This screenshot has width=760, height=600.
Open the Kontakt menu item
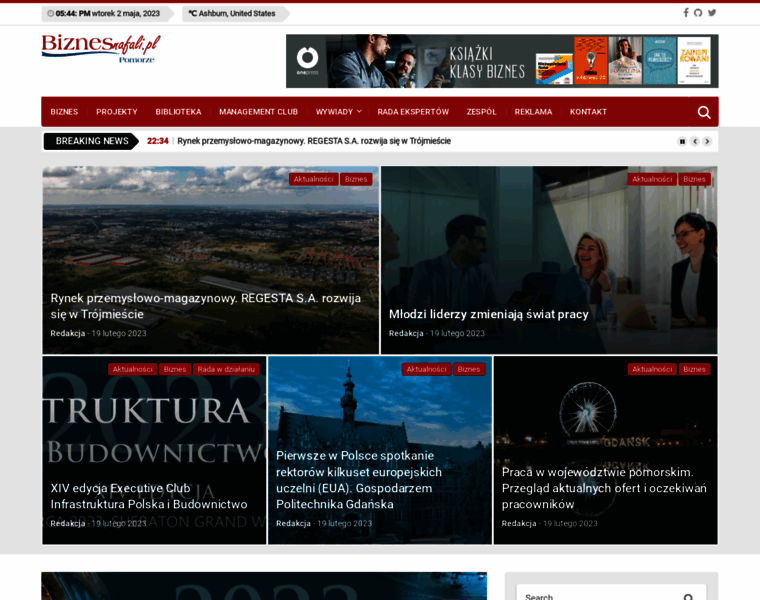(x=588, y=112)
